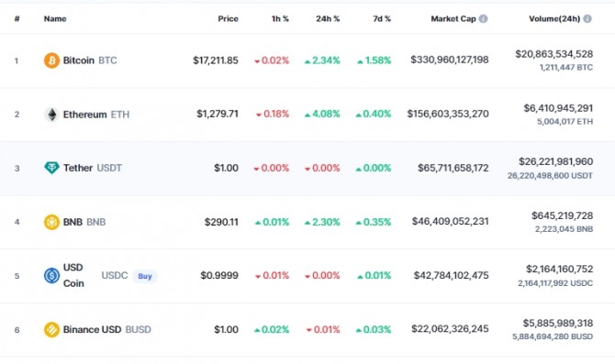Click Bitcoin market cap $330,960,127,198

coord(450,60)
